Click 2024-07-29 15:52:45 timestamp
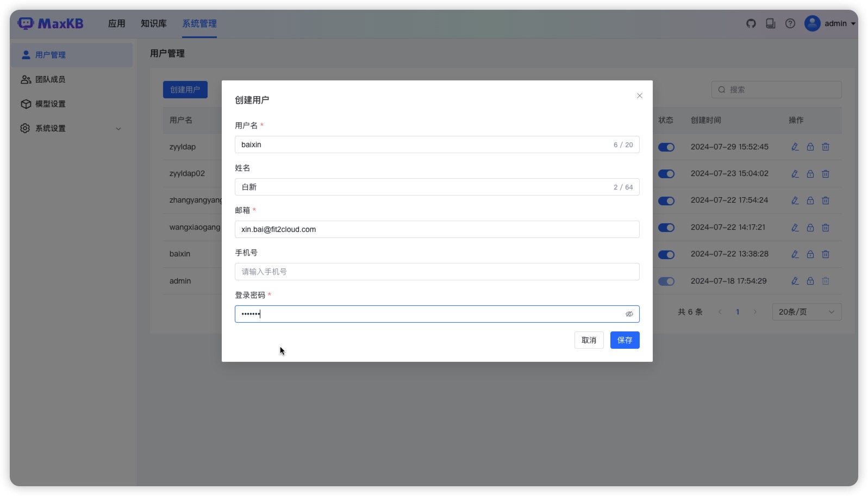Image resolution: width=868 pixels, height=496 pixels. click(729, 147)
